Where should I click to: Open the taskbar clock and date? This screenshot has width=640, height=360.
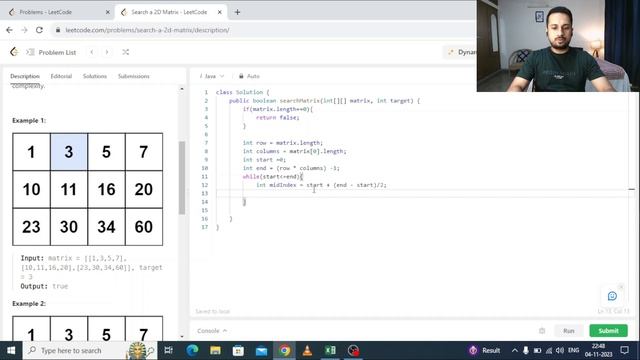(x=598, y=351)
